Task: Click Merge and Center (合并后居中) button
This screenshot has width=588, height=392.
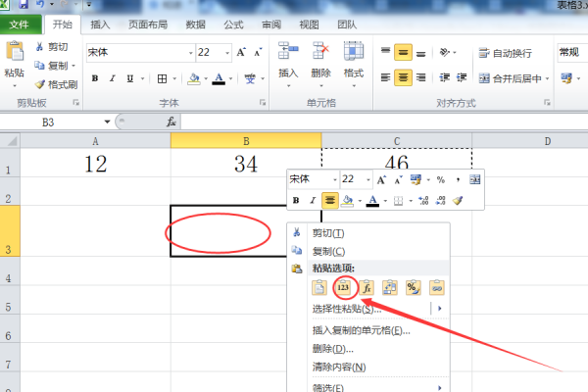Action: (x=511, y=78)
